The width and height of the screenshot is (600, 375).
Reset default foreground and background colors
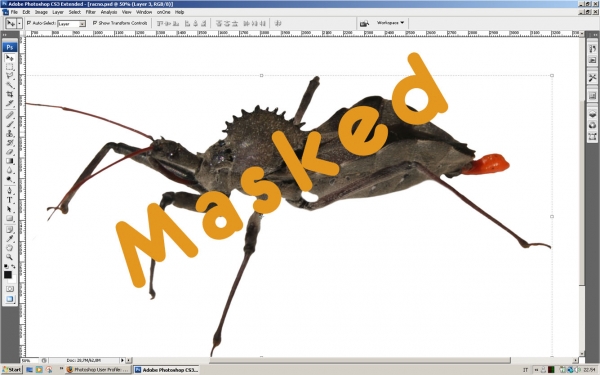[6, 266]
